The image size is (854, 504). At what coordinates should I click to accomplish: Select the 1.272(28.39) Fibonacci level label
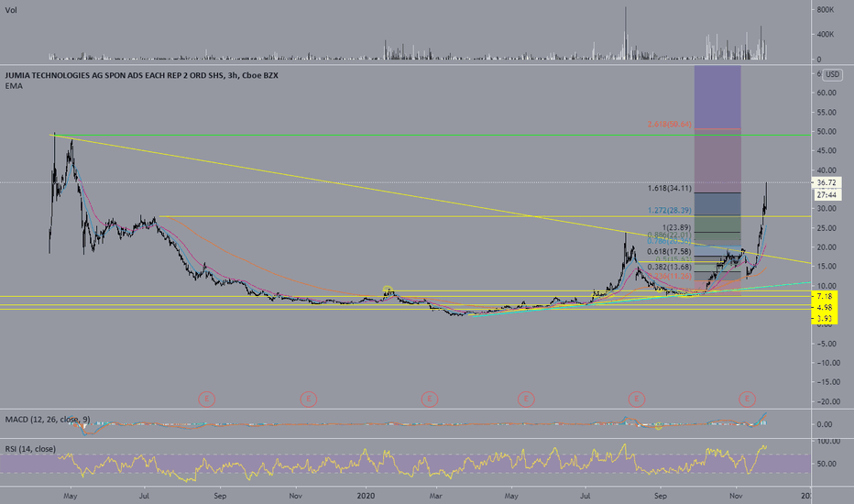tap(670, 210)
